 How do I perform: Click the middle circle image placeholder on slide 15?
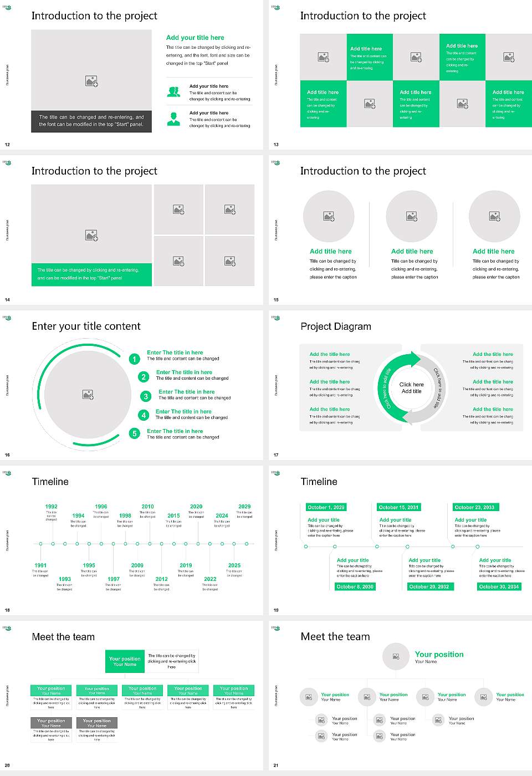click(x=411, y=216)
